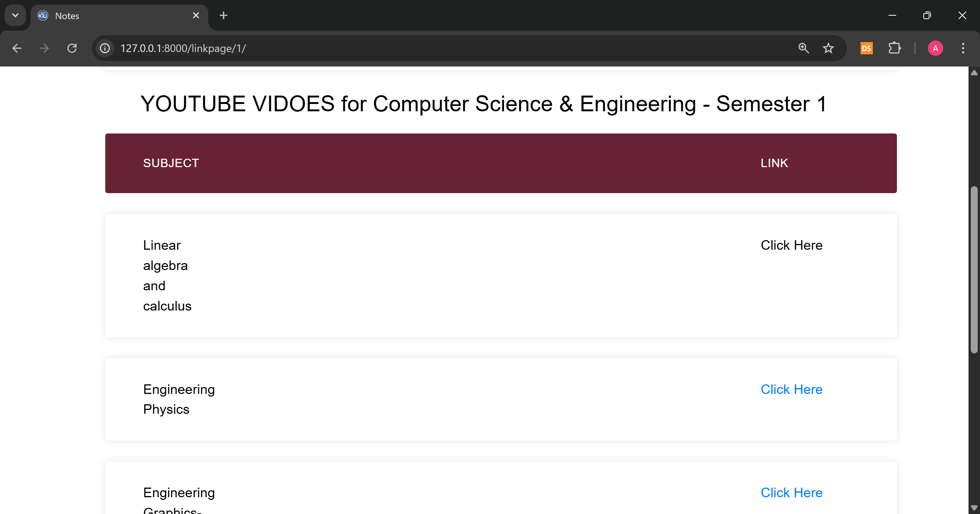Viewport: 980px width, 514px height.
Task: Reload the current page
Action: [x=72, y=48]
